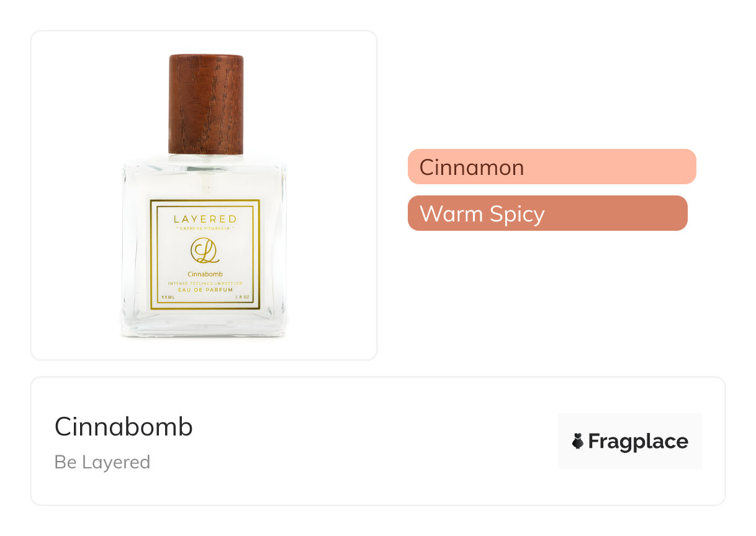Viewport: 756px width, 536px height.
Task: Click EAU DE PARFUM text on bottle
Action: [x=204, y=290]
